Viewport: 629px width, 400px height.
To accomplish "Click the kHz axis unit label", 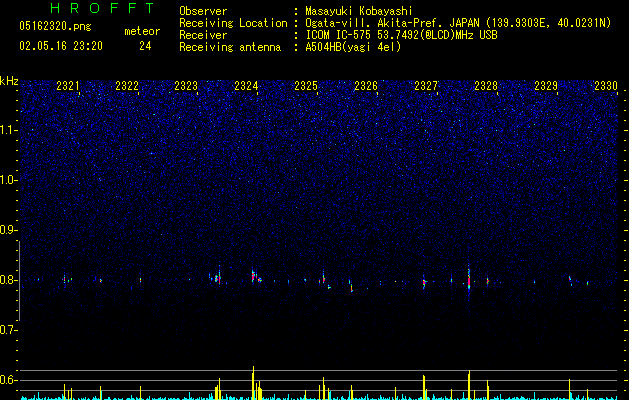I will [9, 81].
